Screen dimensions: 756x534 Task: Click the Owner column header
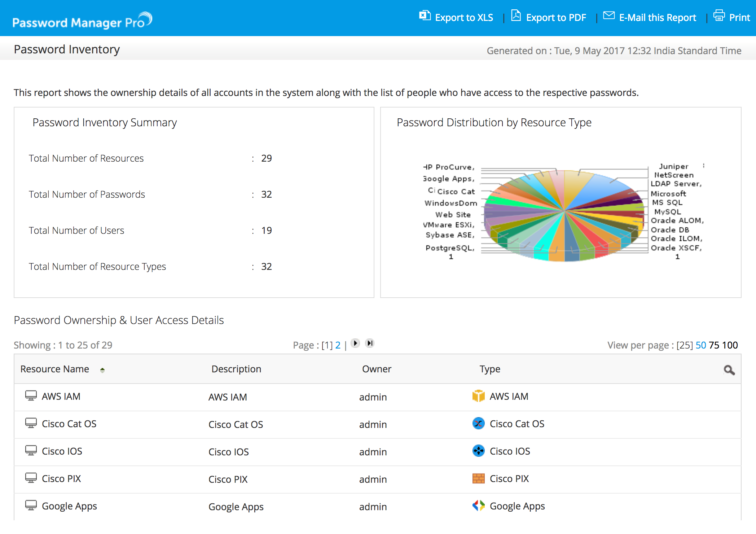[x=376, y=369]
